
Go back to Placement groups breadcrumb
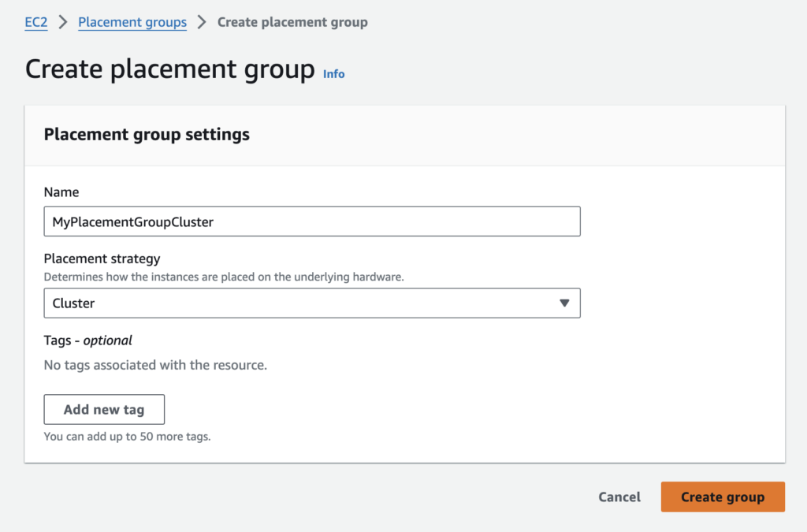click(x=132, y=22)
